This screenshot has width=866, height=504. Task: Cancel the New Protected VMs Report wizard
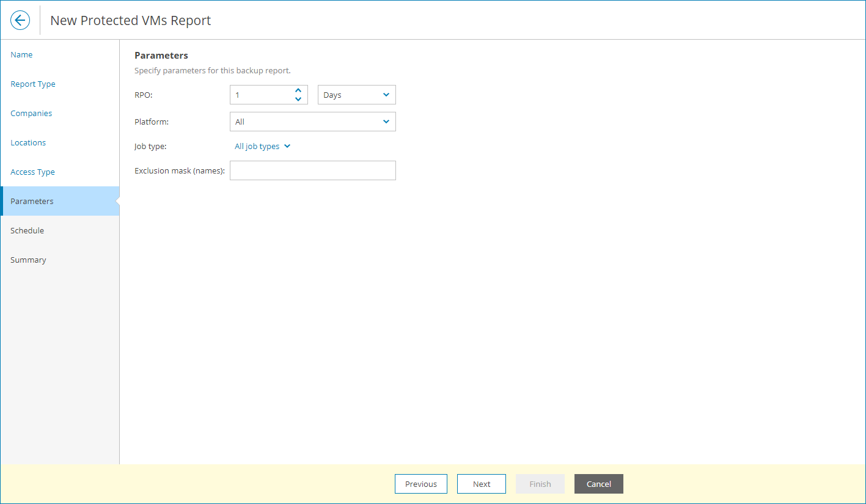(598, 483)
